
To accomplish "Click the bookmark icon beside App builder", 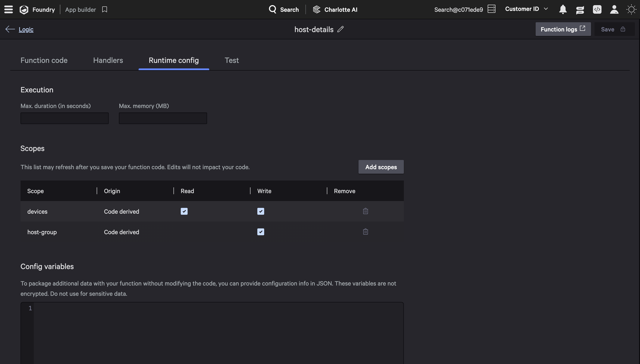I will tap(105, 9).
